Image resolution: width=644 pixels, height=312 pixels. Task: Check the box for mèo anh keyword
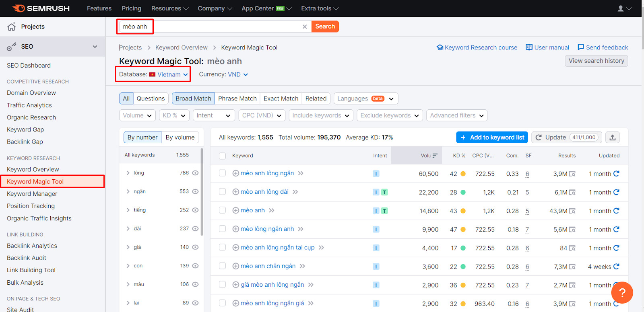222,210
